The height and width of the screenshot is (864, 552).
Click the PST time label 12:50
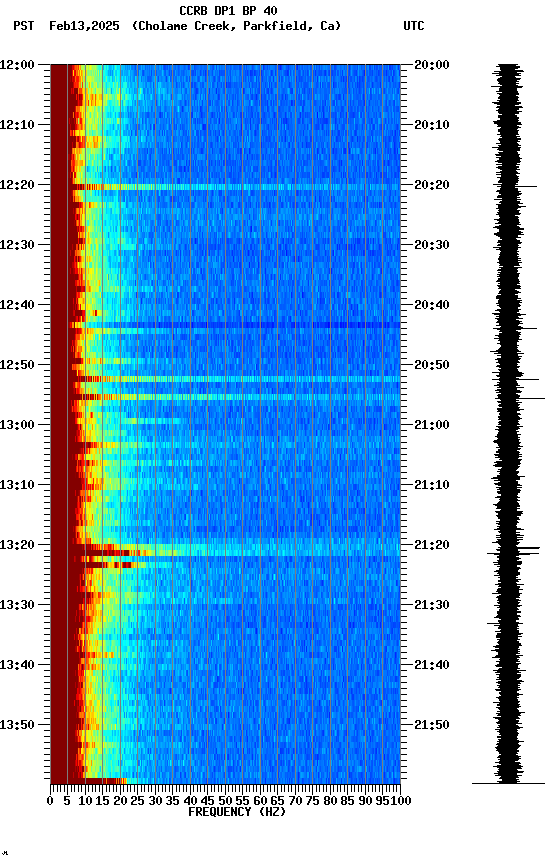(17, 365)
